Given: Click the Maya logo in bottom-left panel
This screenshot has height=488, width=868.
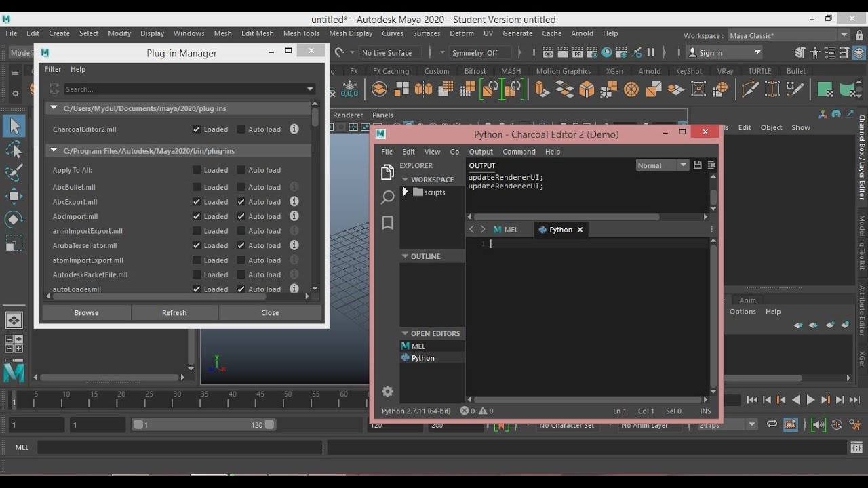Looking at the screenshot, I should coord(14,372).
